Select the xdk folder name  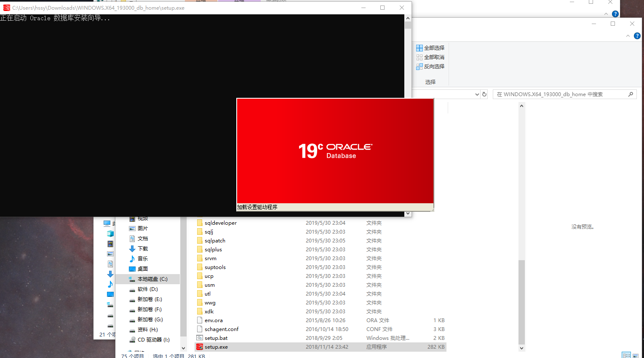209,312
